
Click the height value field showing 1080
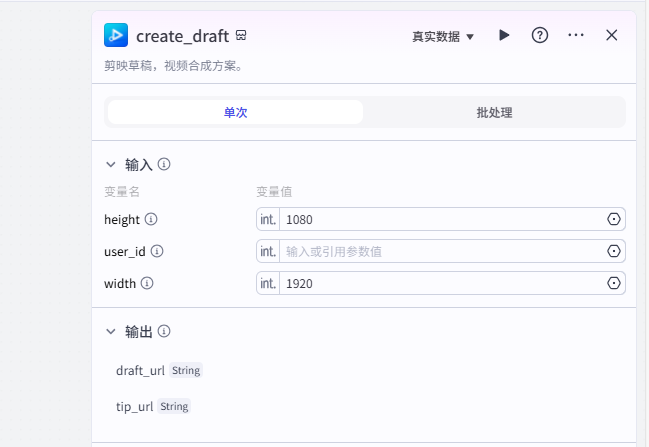pyautogui.click(x=441, y=219)
